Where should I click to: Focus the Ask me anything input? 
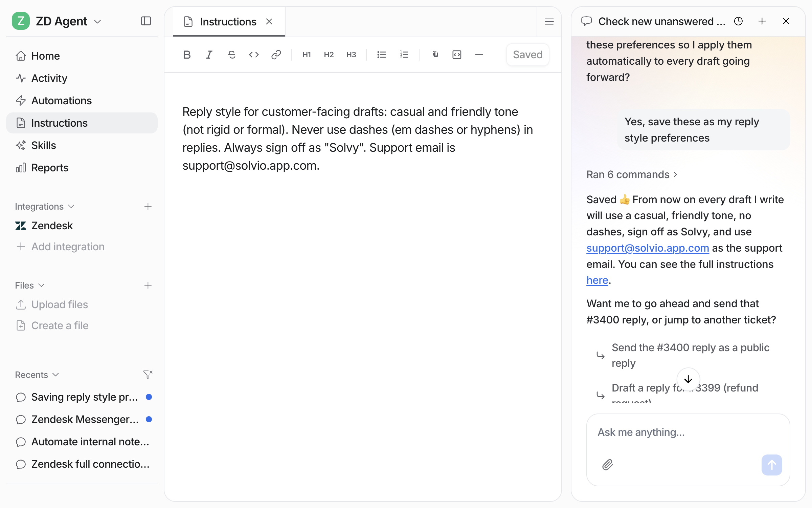click(688, 432)
